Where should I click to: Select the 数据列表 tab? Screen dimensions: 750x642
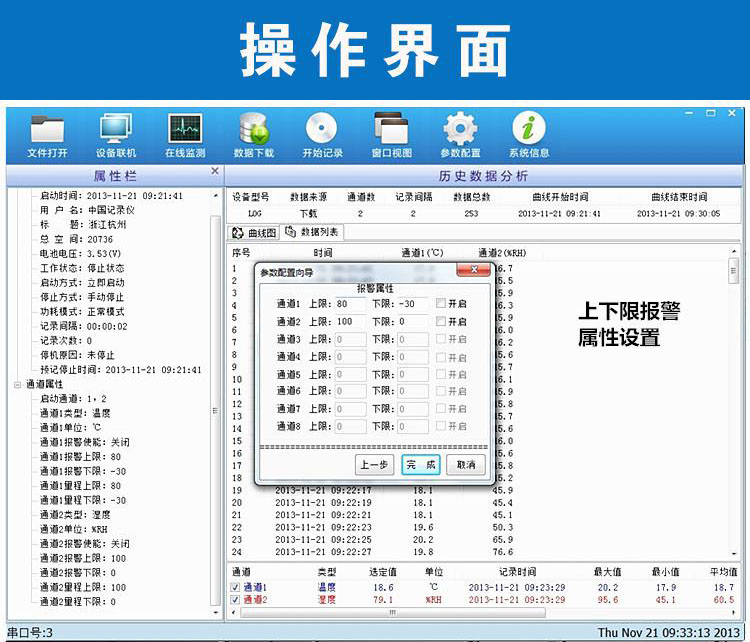coord(312,232)
